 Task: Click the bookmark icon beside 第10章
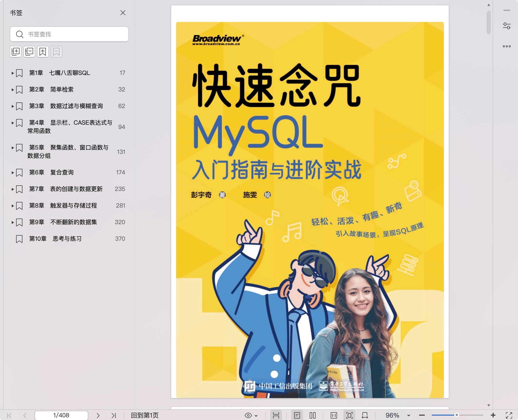pyautogui.click(x=19, y=239)
